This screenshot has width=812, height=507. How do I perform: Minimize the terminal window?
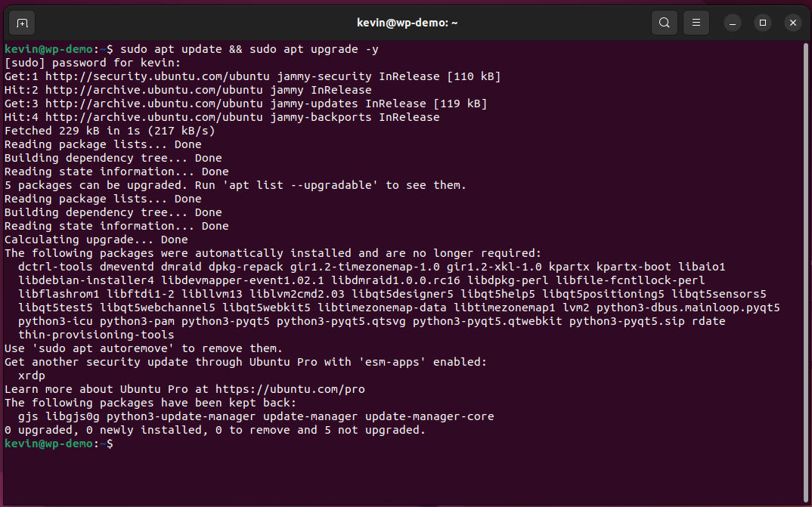[x=733, y=23]
